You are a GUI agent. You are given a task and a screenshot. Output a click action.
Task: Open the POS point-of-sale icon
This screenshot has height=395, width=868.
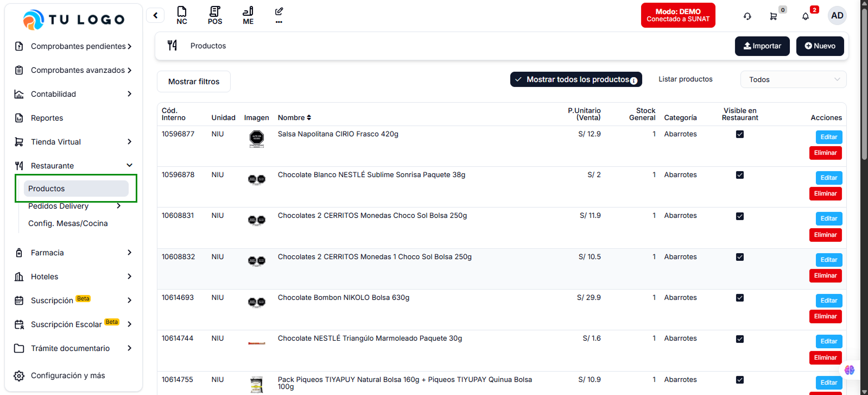pos(215,15)
